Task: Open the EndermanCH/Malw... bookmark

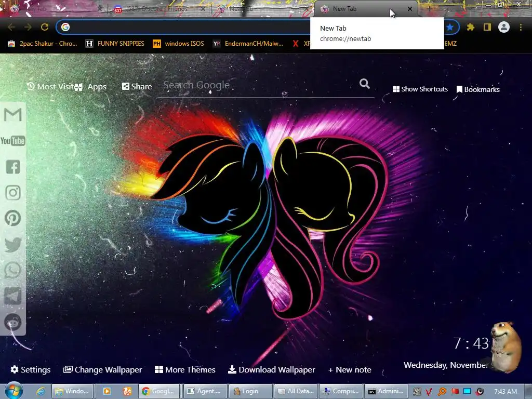Action: coord(248,44)
